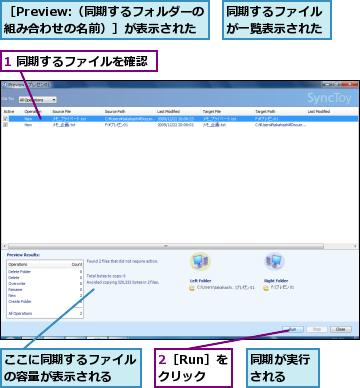360x388 pixels.
Task: Click the horizontal scrollbar thumb
Action: (166, 246)
